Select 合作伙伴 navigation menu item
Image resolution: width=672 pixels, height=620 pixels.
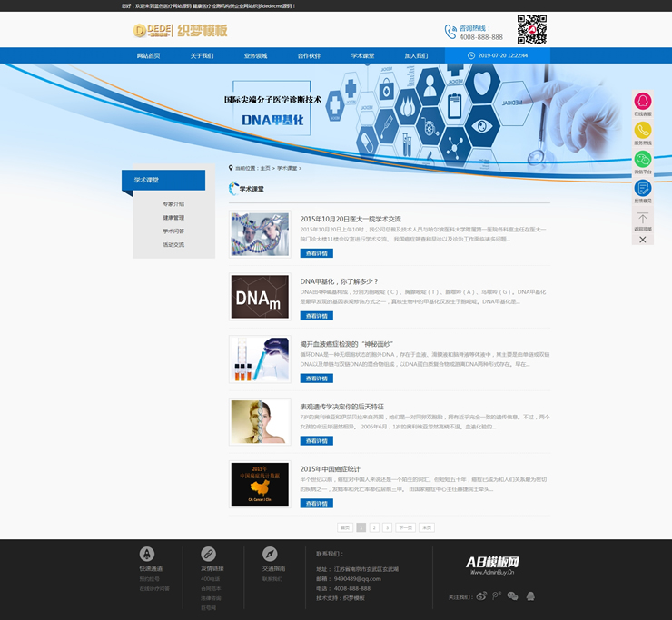click(309, 55)
